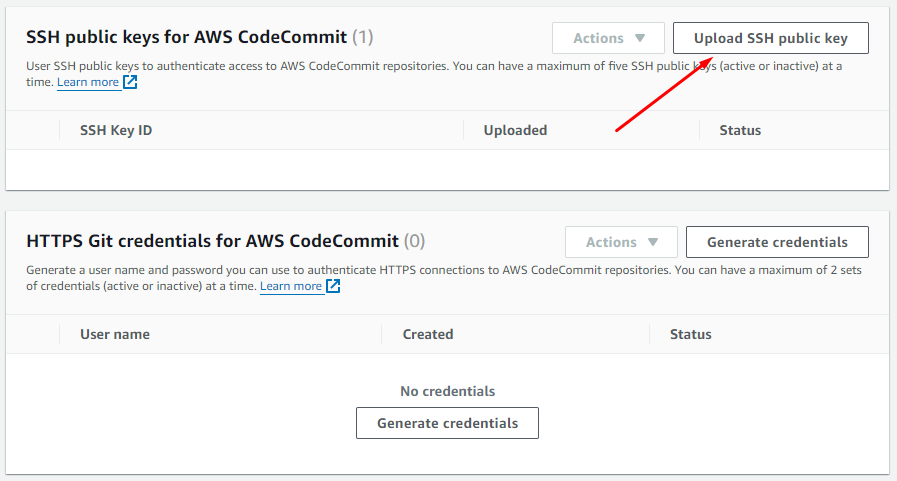897x481 pixels.
Task: Open the external link icon beside SSH Learn more
Action: (130, 83)
